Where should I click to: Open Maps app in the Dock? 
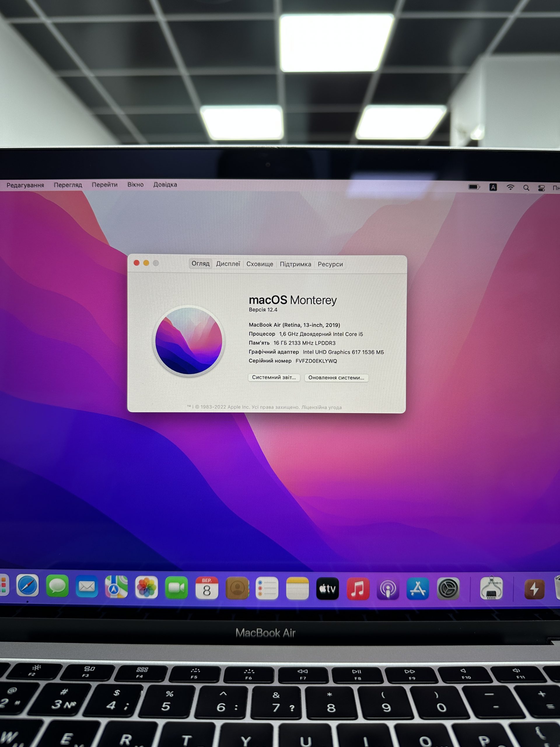point(116,587)
